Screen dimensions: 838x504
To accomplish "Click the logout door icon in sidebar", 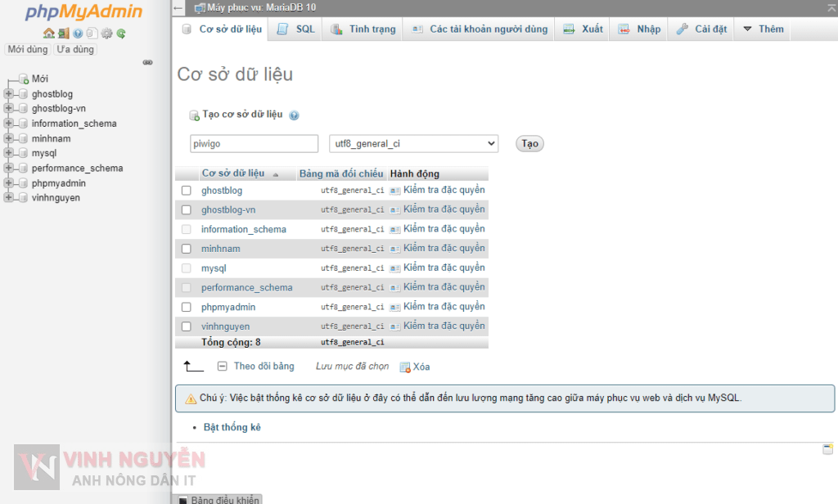I will 63,34.
